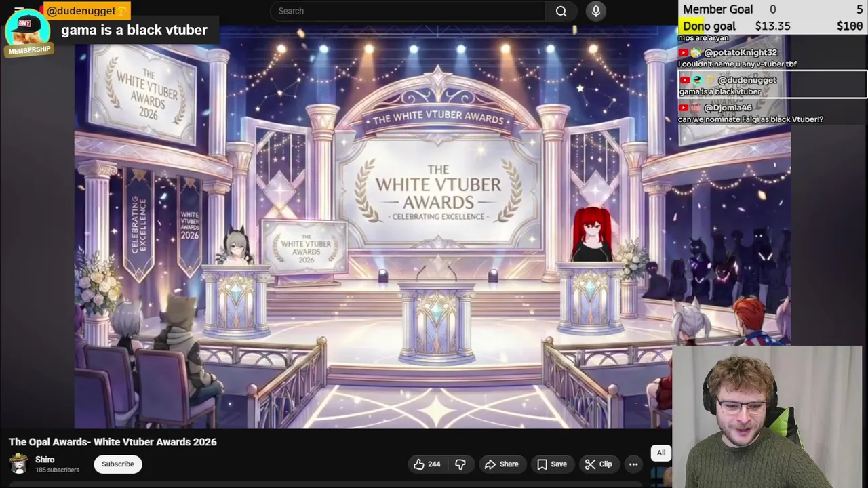Click into the Search input field
Viewport: 868px width, 488px height.
(x=407, y=11)
